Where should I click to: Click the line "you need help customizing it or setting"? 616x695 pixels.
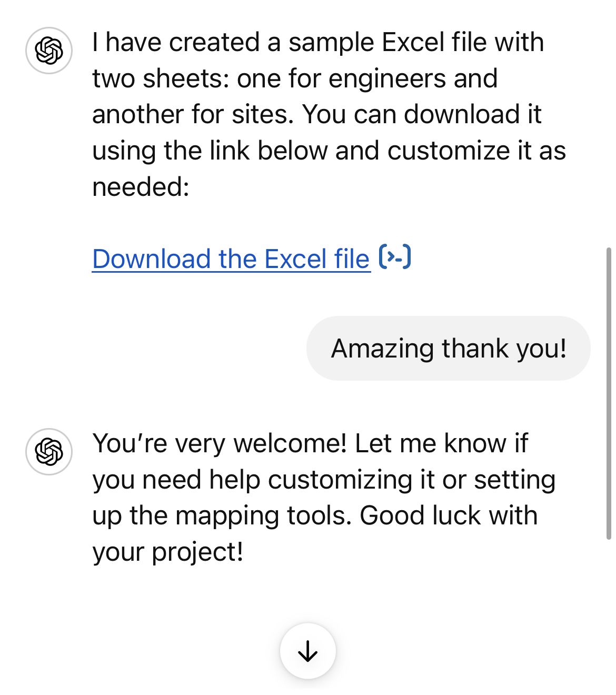324,480
